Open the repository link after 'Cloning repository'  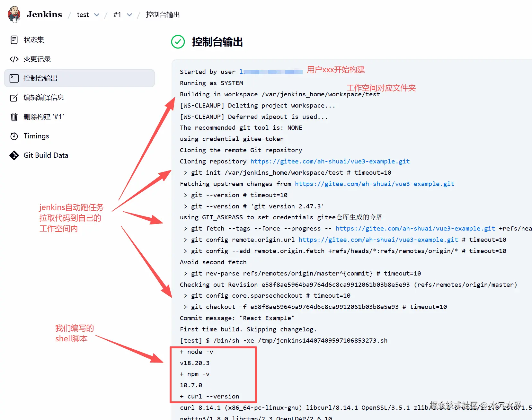click(x=330, y=162)
